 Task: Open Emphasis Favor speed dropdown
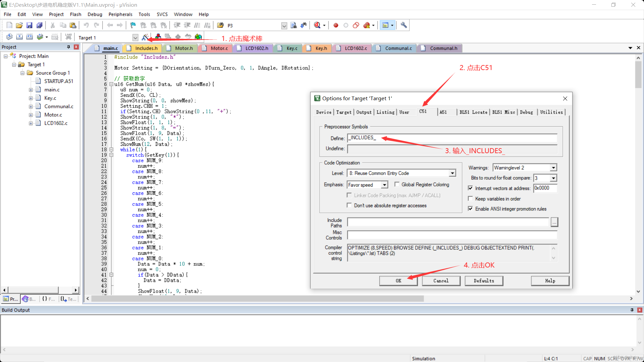pyautogui.click(x=384, y=185)
